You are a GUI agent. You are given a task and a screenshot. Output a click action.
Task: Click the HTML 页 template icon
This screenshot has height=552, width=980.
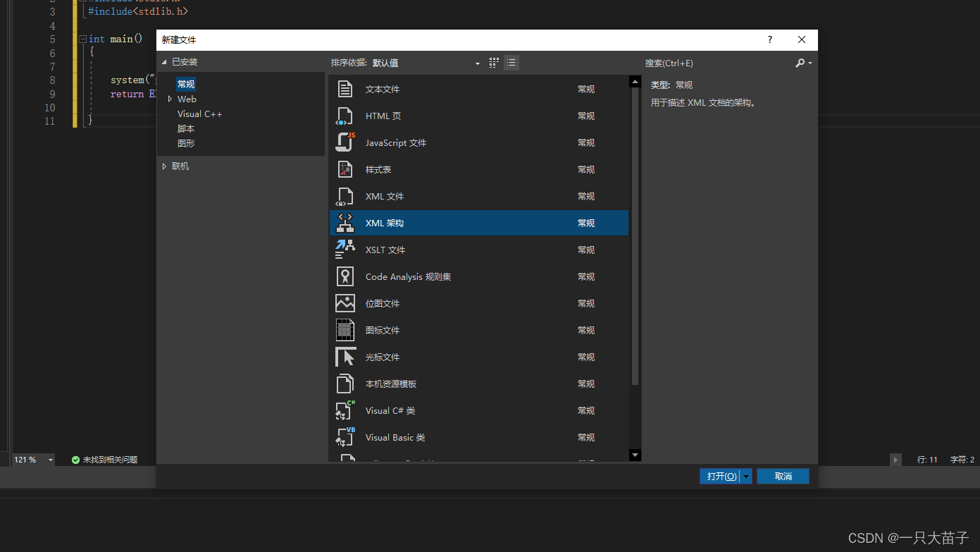coord(345,116)
